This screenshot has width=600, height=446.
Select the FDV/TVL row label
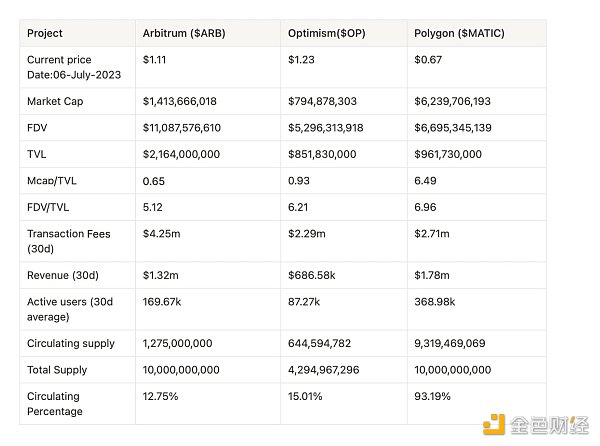tap(48, 207)
